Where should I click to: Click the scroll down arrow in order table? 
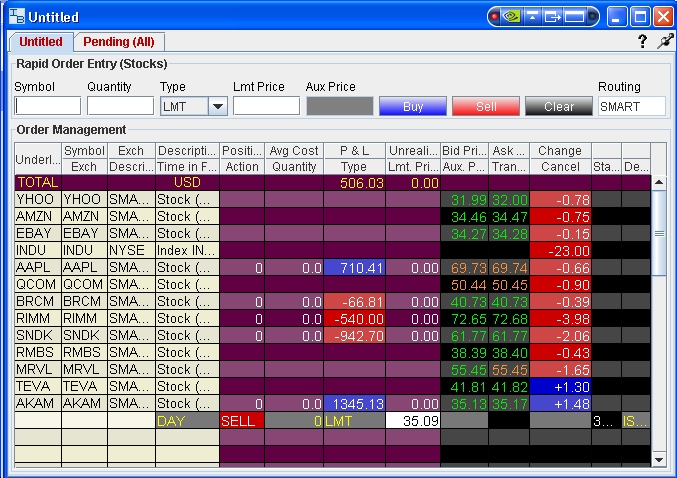pos(658,458)
